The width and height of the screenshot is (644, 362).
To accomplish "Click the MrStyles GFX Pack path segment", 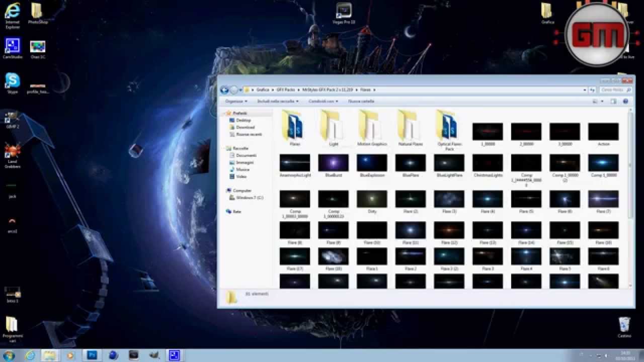I will pyautogui.click(x=328, y=89).
